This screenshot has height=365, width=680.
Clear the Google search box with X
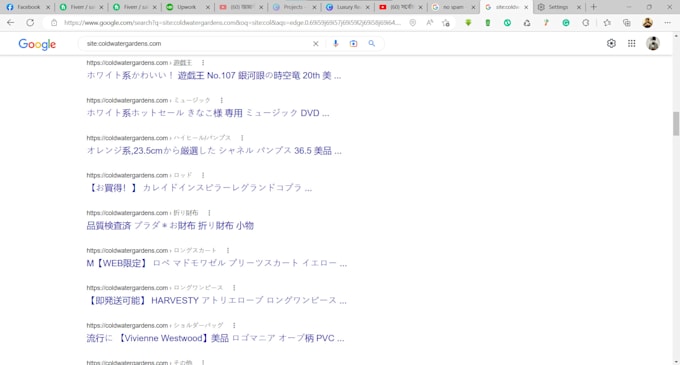(316, 43)
